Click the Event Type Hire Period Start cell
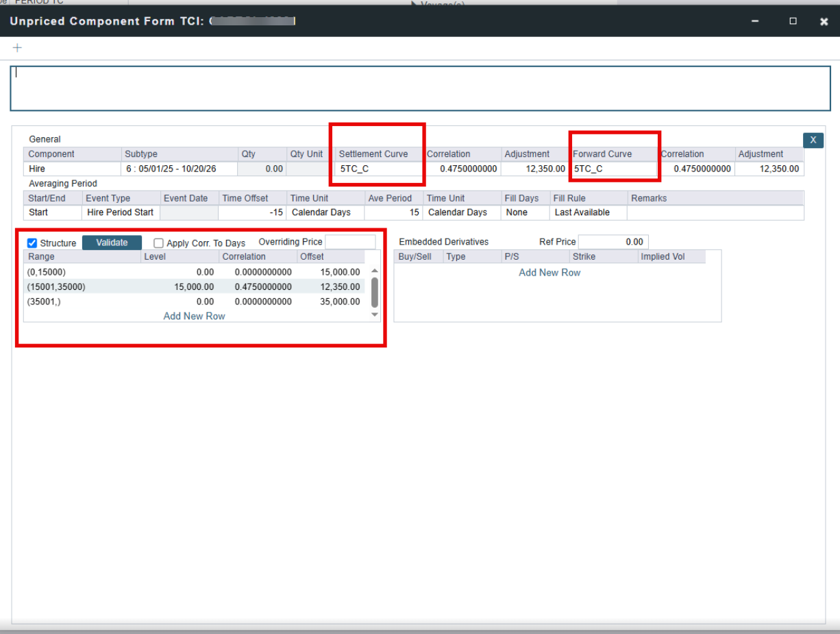Viewport: 840px width, 634px height. click(x=121, y=212)
